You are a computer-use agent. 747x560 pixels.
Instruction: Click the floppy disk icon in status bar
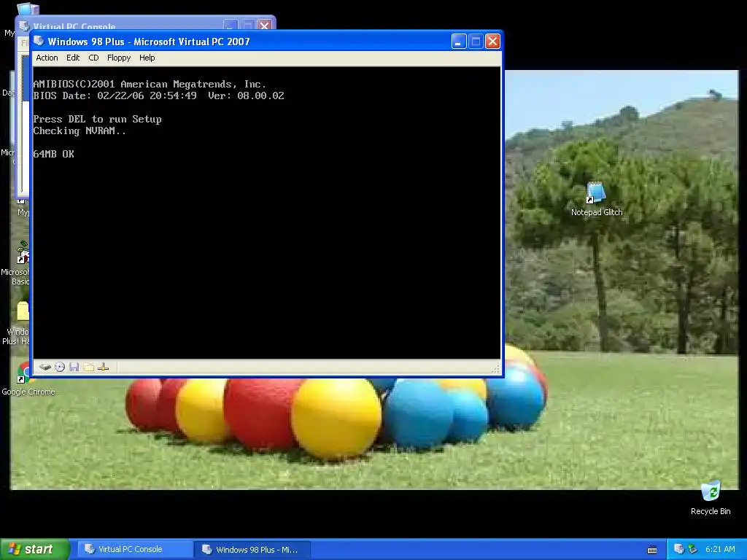pos(74,367)
